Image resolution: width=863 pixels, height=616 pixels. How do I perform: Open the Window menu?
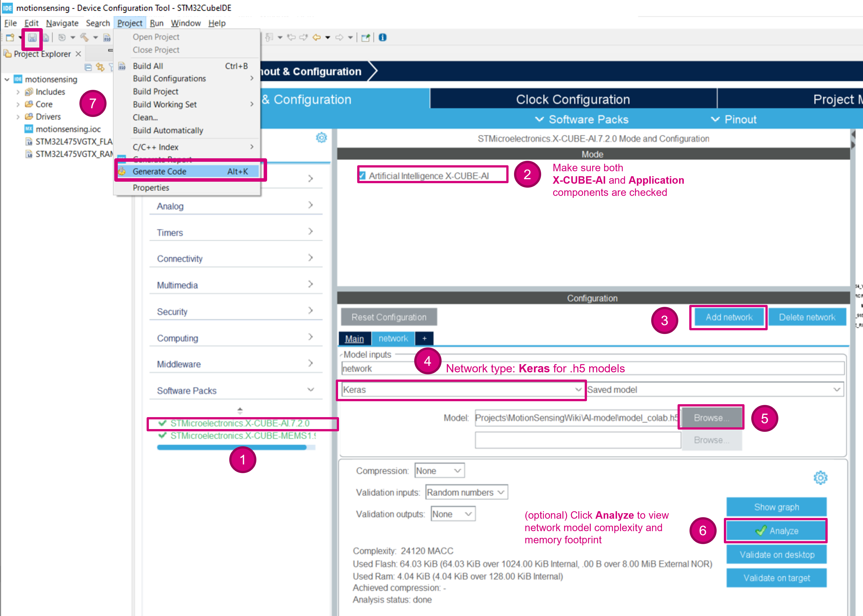click(x=185, y=23)
